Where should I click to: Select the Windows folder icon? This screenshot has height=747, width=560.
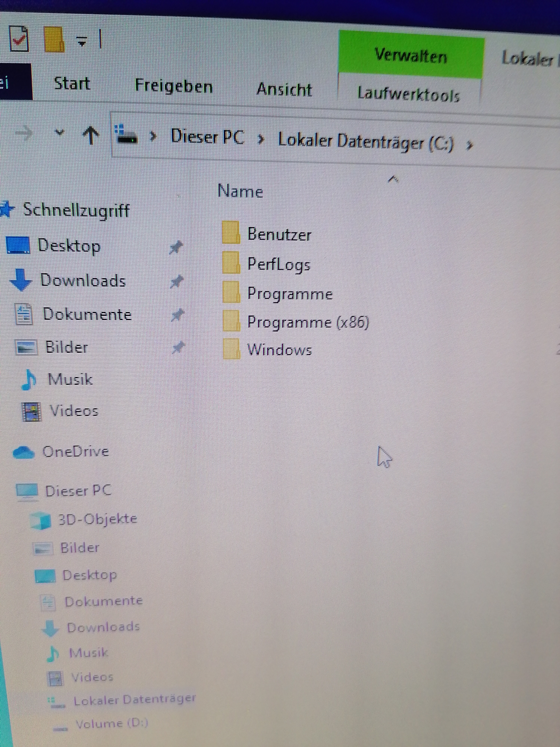(231, 349)
